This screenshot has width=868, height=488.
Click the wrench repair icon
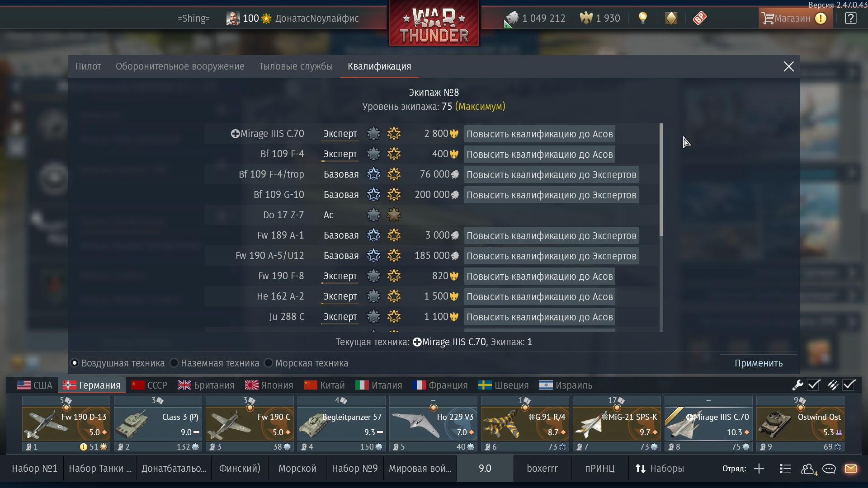(x=797, y=385)
